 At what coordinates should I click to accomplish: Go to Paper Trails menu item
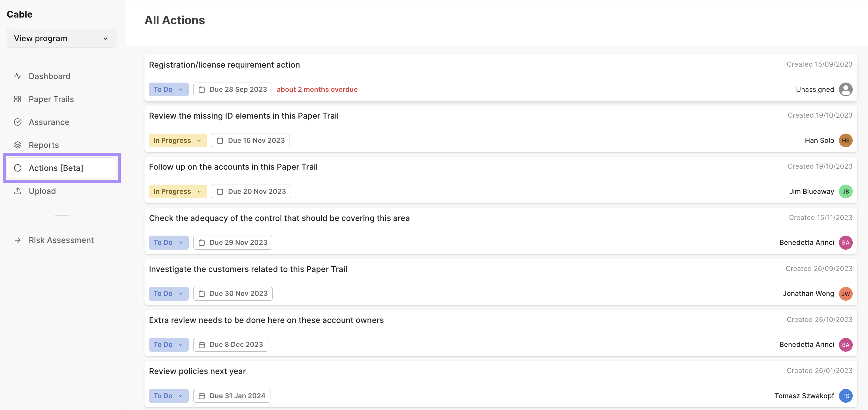tap(51, 99)
